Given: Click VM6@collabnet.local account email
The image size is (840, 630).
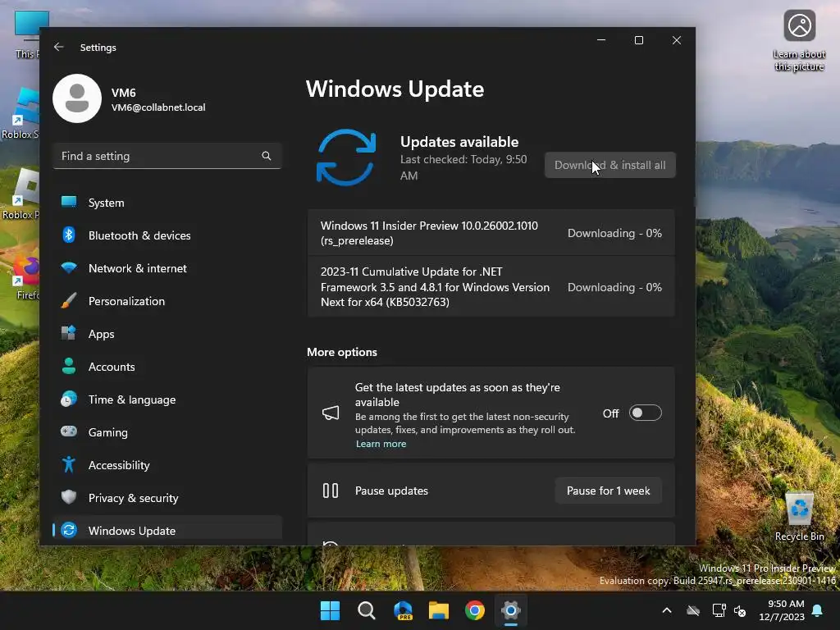Looking at the screenshot, I should tap(158, 107).
